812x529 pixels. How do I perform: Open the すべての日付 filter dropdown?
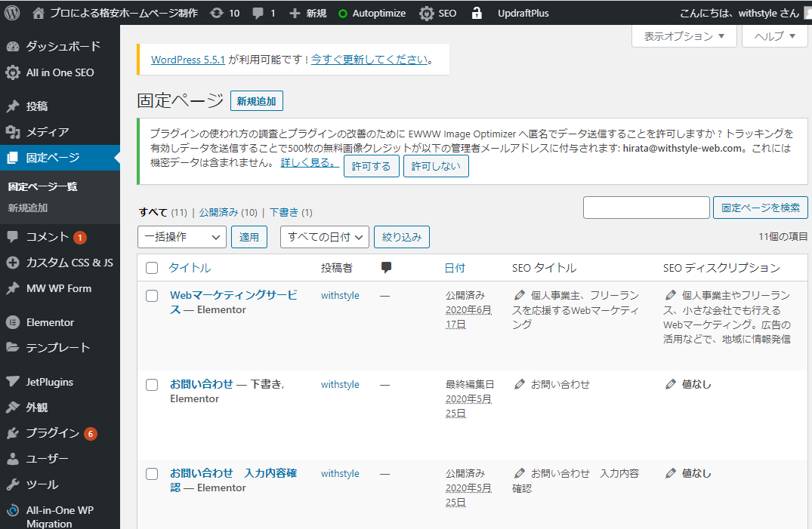pyautogui.click(x=324, y=236)
